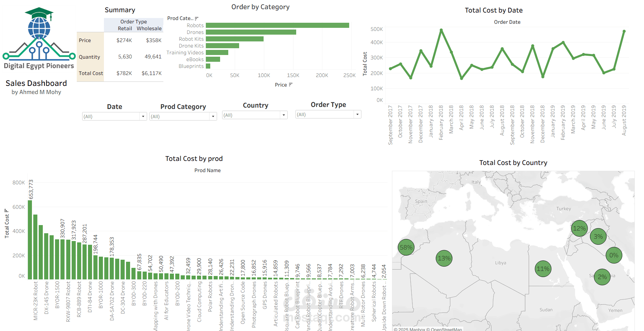
Task: Select the eBooks bar
Action: pos(213,59)
